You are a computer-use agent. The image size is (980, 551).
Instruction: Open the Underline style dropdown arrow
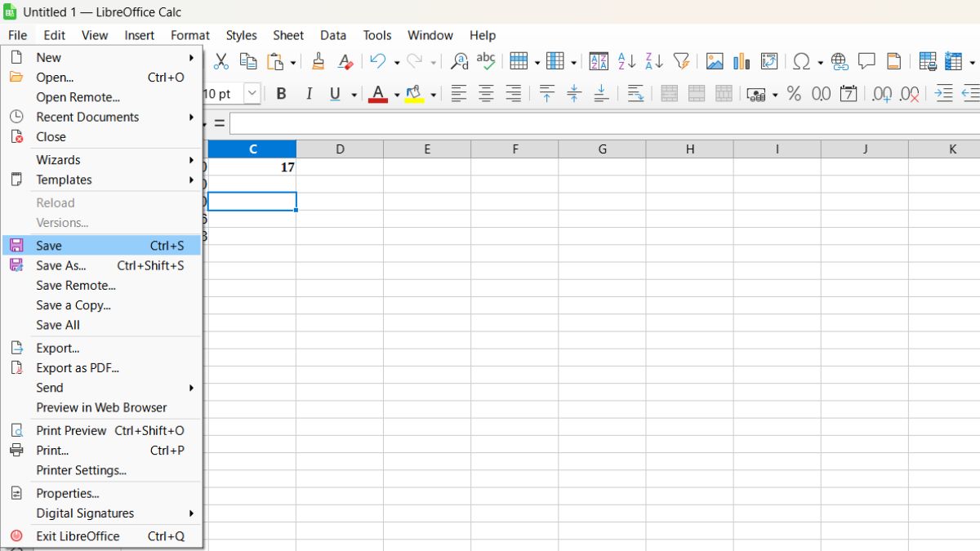pyautogui.click(x=354, y=95)
